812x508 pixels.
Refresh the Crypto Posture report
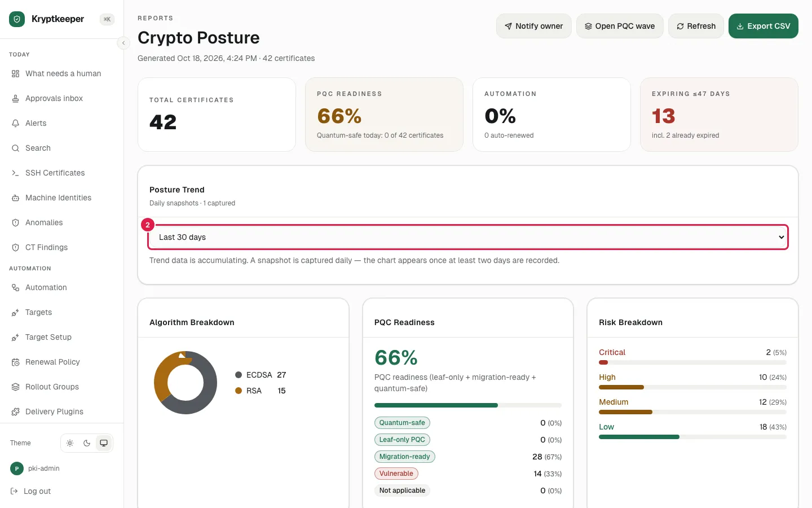pos(696,26)
